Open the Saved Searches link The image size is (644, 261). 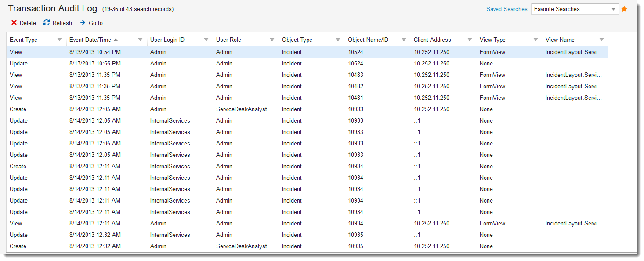pos(507,9)
